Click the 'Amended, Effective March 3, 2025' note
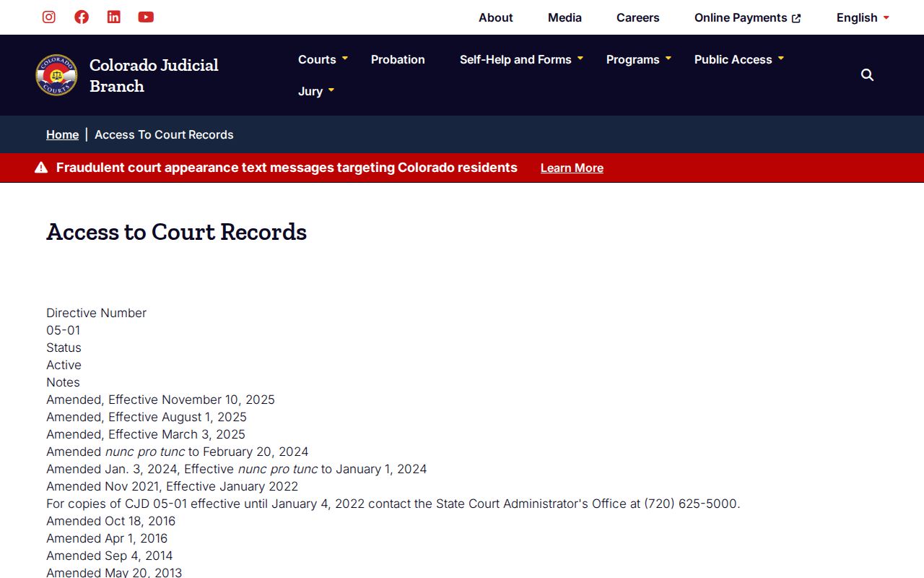The width and height of the screenshot is (924, 578). pyautogui.click(x=146, y=434)
